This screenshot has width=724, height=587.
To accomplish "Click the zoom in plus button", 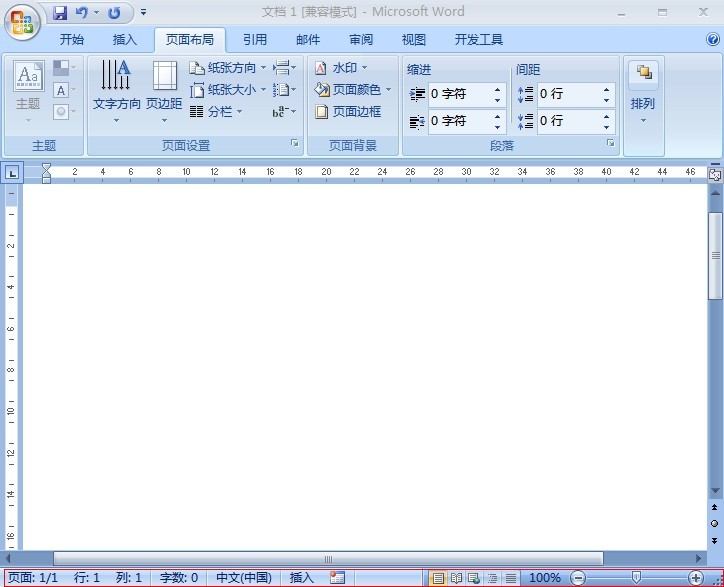I will pyautogui.click(x=696, y=578).
